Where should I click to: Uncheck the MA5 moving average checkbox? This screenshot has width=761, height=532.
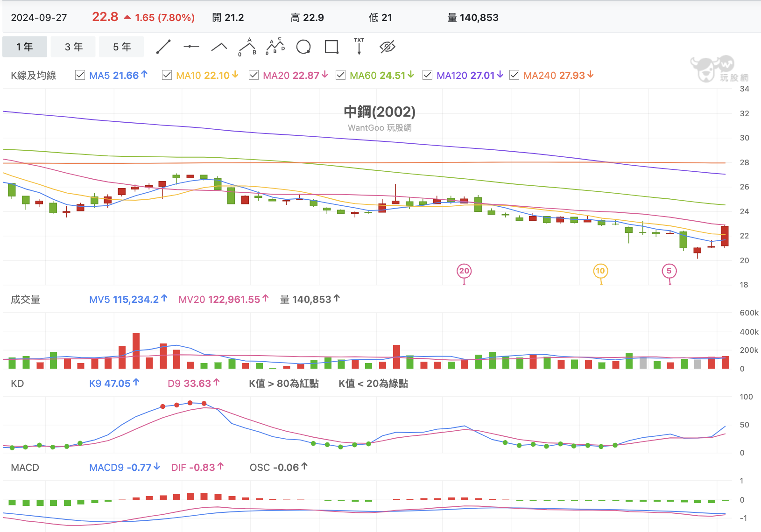coord(80,75)
